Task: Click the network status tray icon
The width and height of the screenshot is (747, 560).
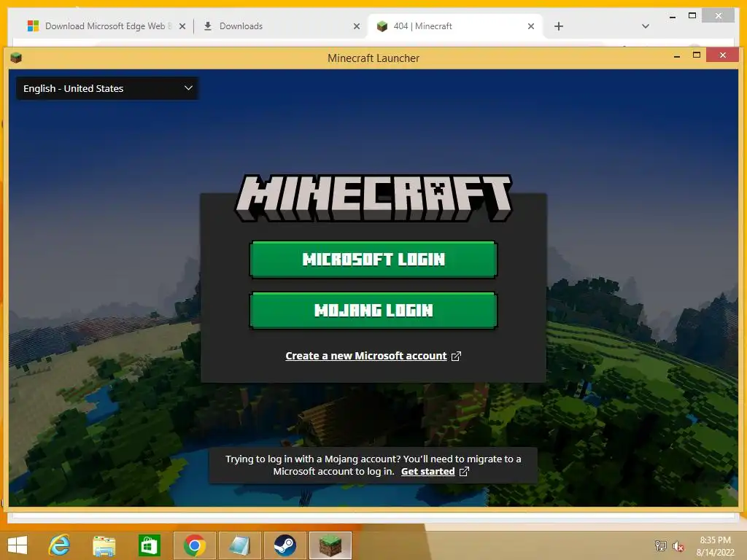Action: (660, 545)
